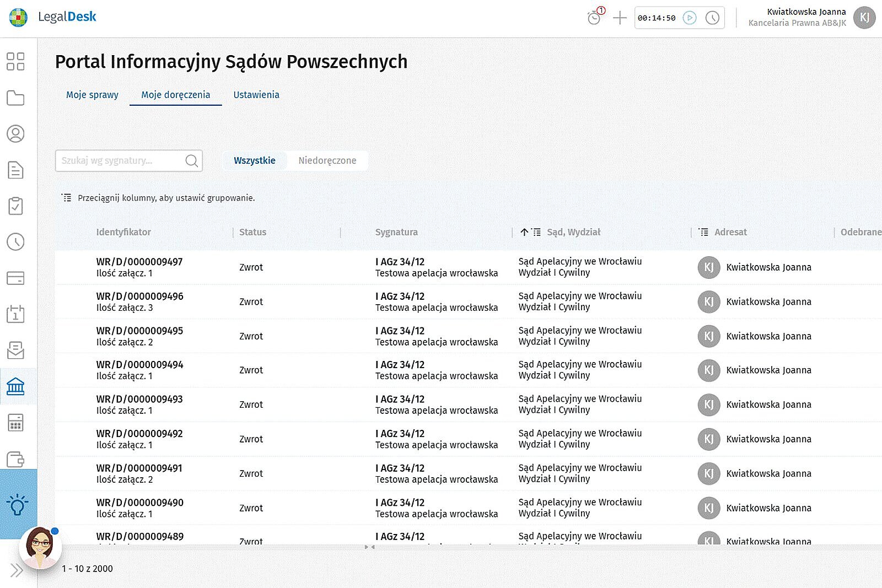Image resolution: width=882 pixels, height=588 pixels.
Task: Open the contacts person icon in sidebar
Action: [15, 134]
